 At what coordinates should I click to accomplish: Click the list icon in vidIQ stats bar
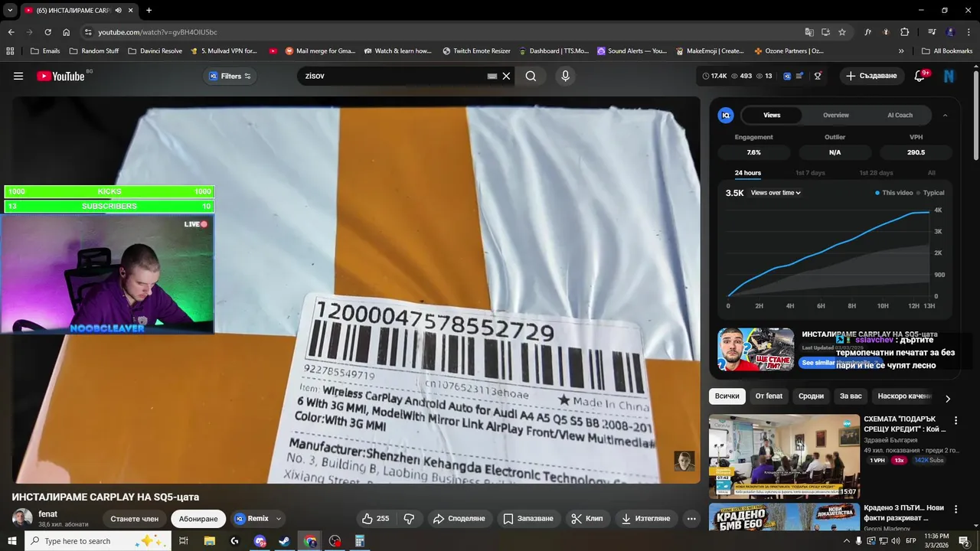pyautogui.click(x=799, y=76)
